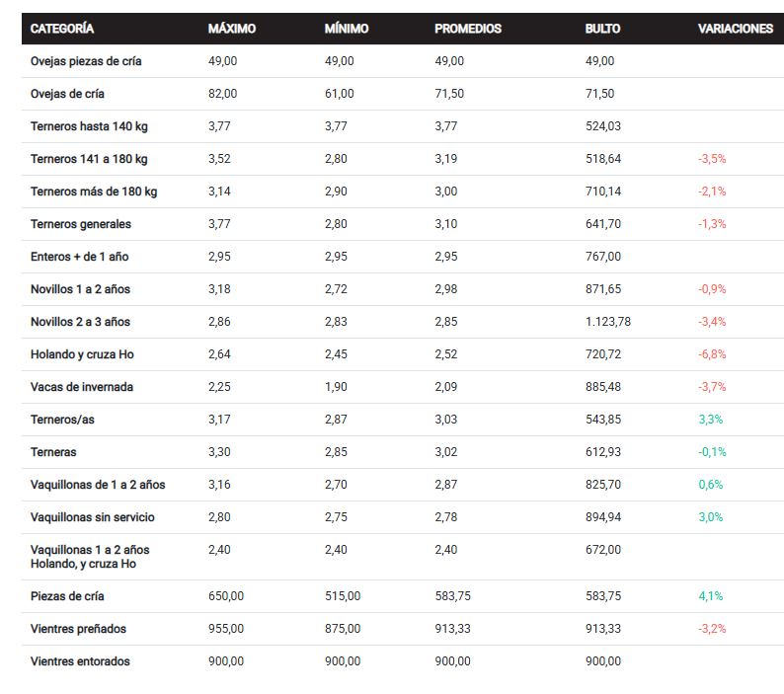784x694 pixels.
Task: Click the Vaquillonas sin servicio label
Action: coord(93,517)
